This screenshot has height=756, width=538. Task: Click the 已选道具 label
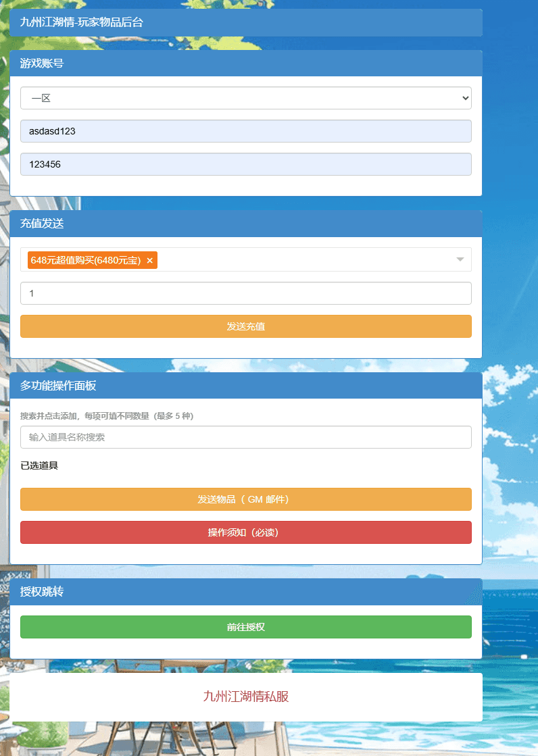click(39, 465)
